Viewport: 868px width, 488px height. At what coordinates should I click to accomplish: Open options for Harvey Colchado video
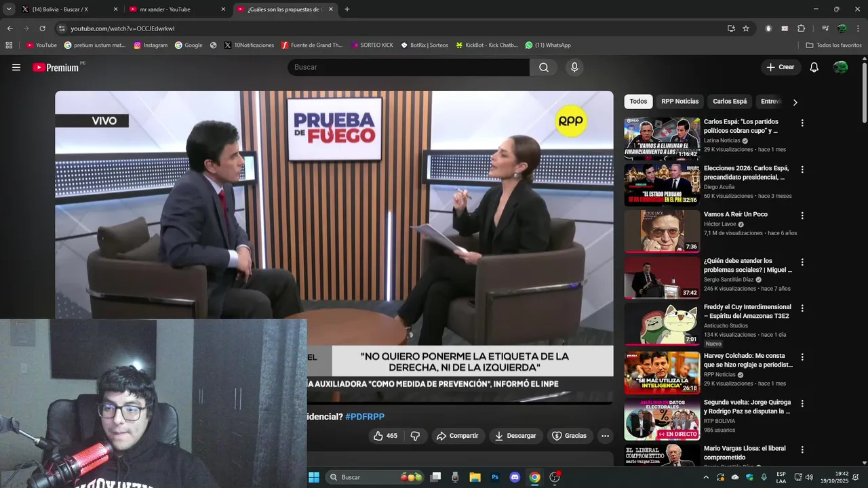coord(802,357)
